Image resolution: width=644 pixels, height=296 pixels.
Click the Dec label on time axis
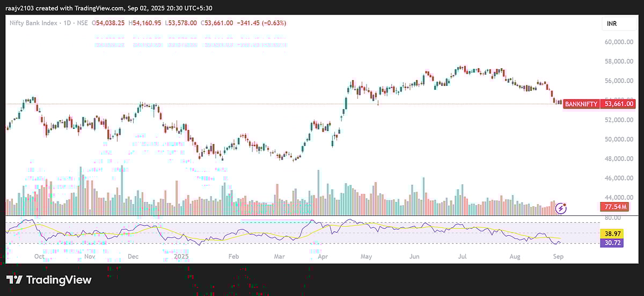[133, 257]
